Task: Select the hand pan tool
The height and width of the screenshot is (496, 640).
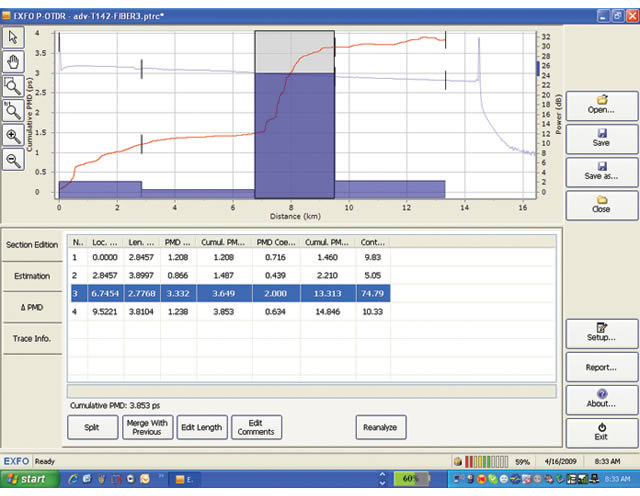Action: point(13,62)
